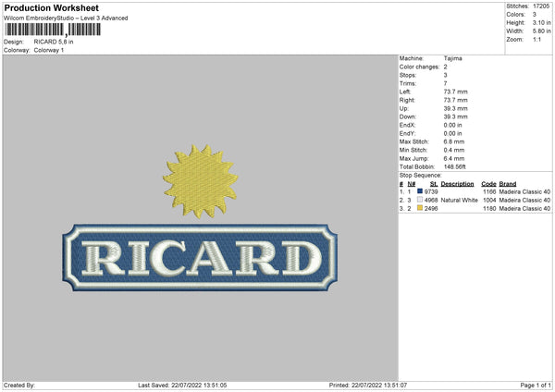Click the Height value 3.10 in
This screenshot has width=555, height=392.
[x=541, y=22]
